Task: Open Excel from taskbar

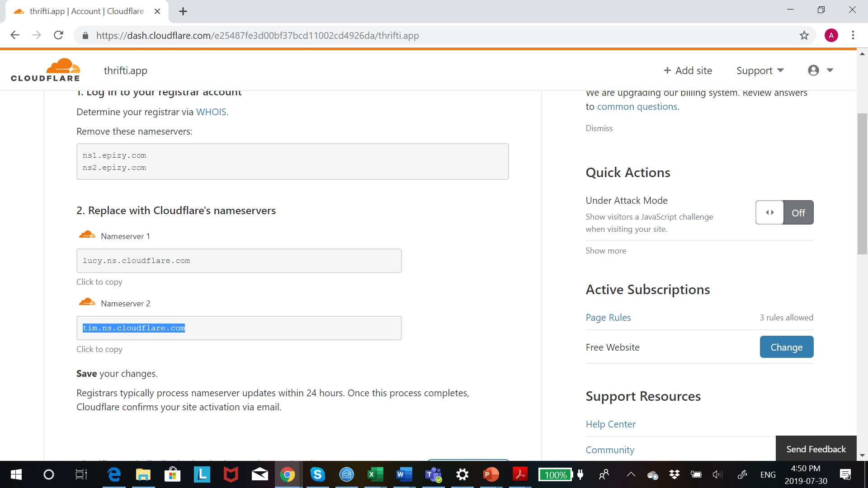Action: pyautogui.click(x=375, y=474)
